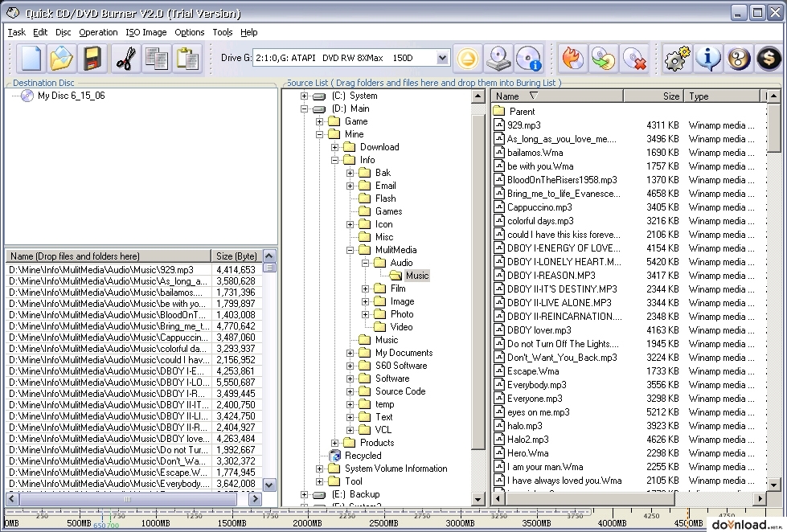Expand the Products folder node
Screen dimensions: 787x532
point(335,443)
